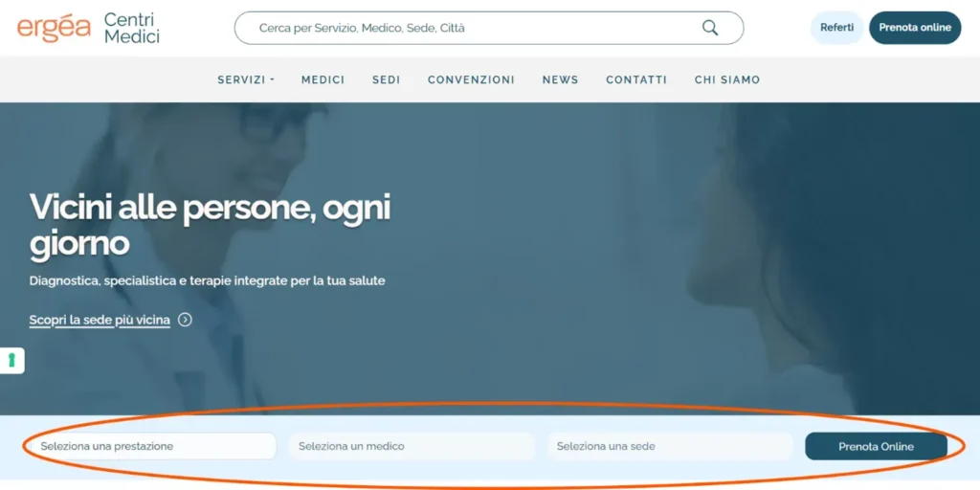Click the Diagnostica, specialistica e terapie subtitle
The height and width of the screenshot is (490, 980).
tap(207, 281)
